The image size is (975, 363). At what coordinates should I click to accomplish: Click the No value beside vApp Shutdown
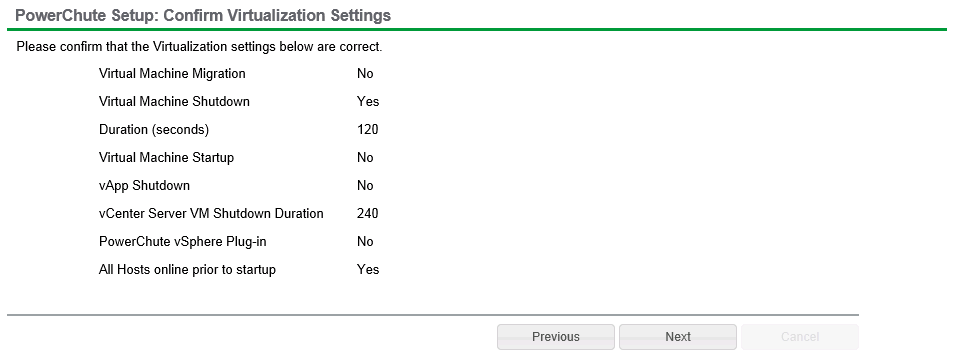point(365,185)
